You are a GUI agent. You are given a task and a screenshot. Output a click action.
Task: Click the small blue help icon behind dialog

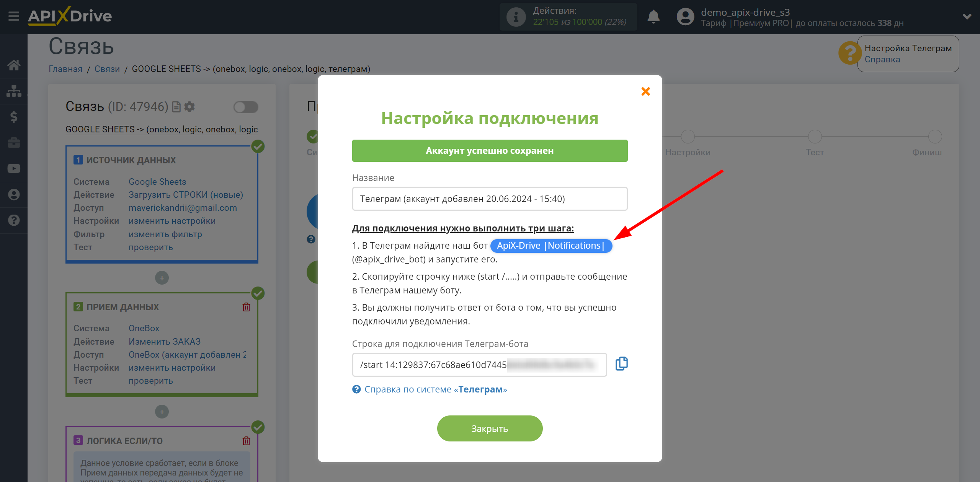click(311, 239)
